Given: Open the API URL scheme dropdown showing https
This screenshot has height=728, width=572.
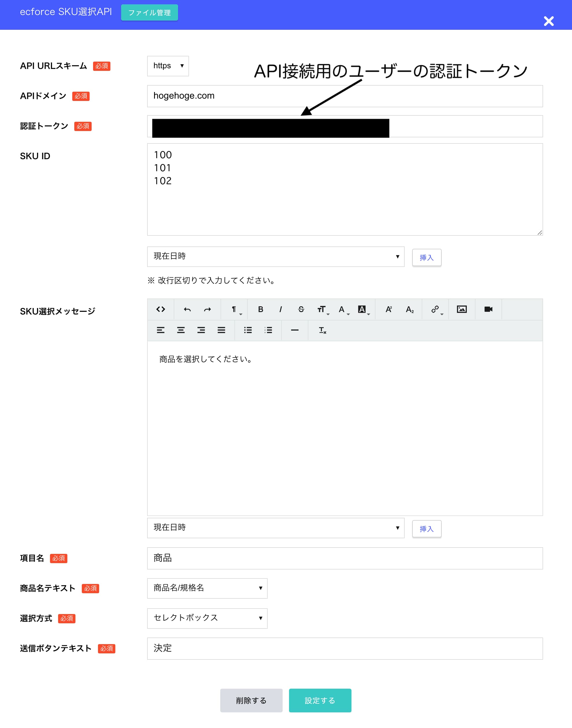Looking at the screenshot, I should pyautogui.click(x=168, y=66).
